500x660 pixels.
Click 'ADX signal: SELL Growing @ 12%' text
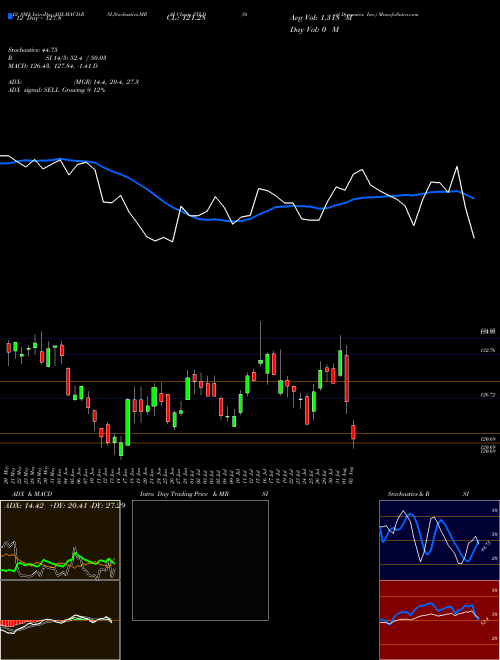point(56,90)
